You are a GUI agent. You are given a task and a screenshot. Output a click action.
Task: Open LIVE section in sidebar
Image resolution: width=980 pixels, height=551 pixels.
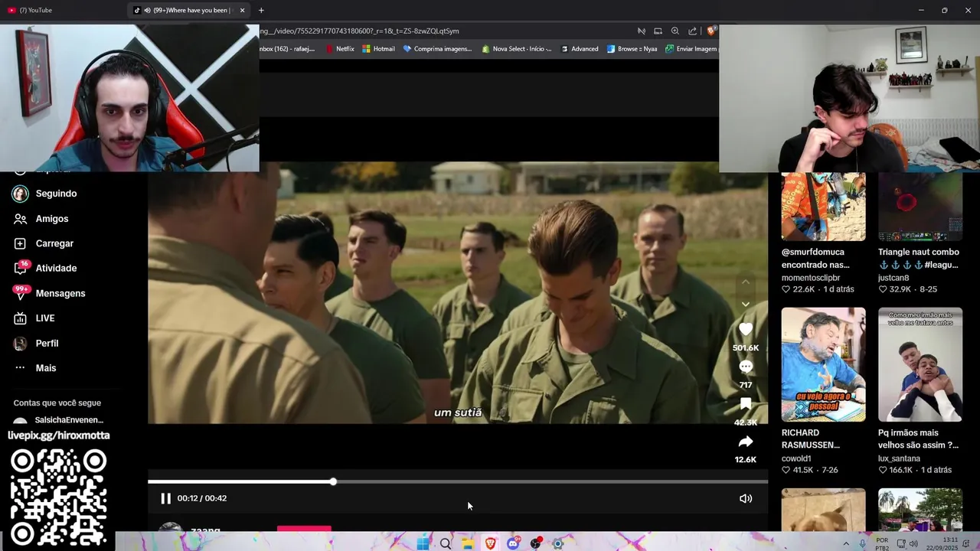[45, 318]
